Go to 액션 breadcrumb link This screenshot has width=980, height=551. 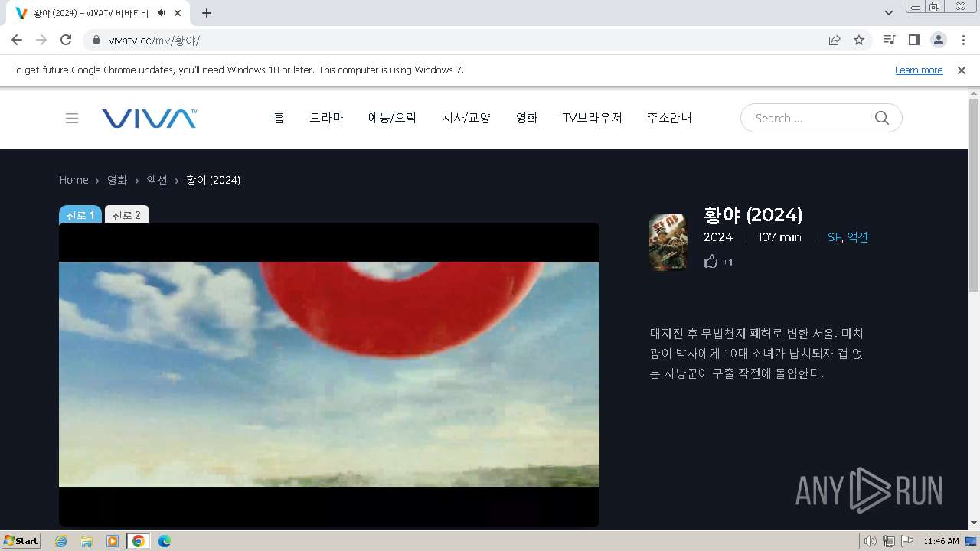(x=157, y=180)
